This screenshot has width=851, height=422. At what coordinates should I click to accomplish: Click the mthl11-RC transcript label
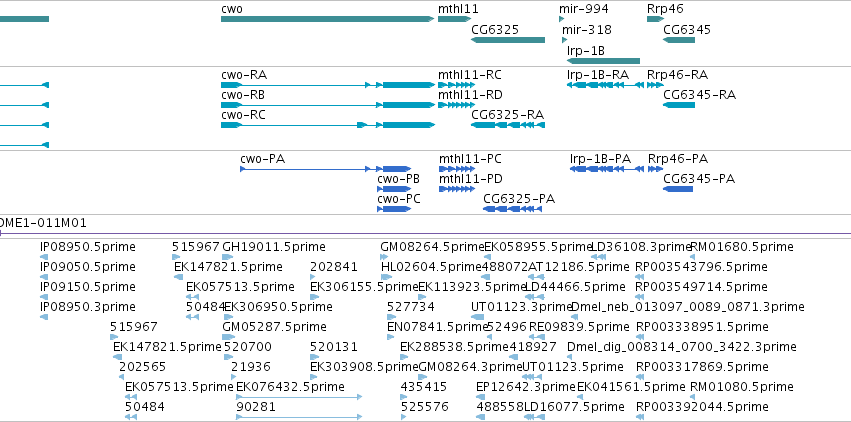click(470, 75)
